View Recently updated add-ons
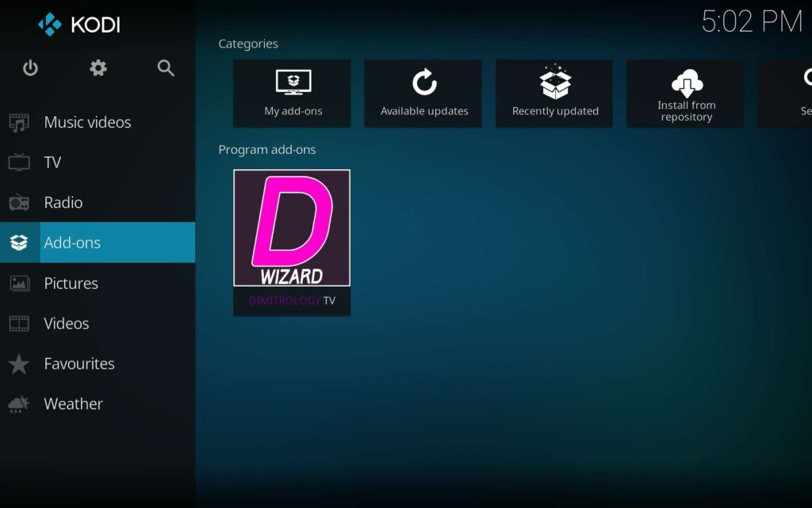The height and width of the screenshot is (508, 812). click(x=554, y=94)
